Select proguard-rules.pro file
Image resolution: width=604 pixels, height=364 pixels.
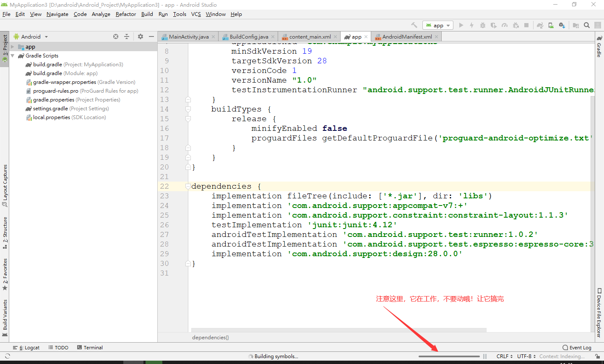[82, 91]
